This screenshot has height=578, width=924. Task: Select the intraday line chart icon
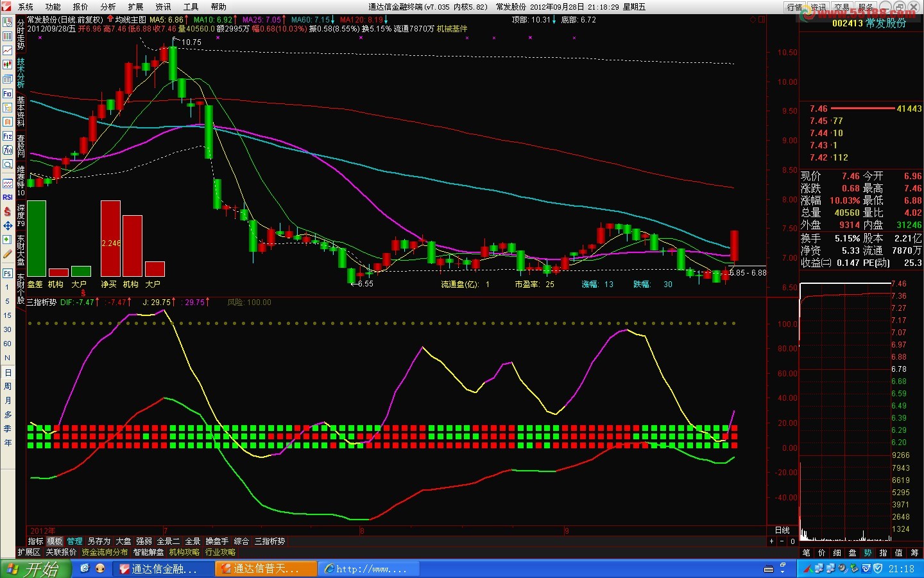(8, 50)
